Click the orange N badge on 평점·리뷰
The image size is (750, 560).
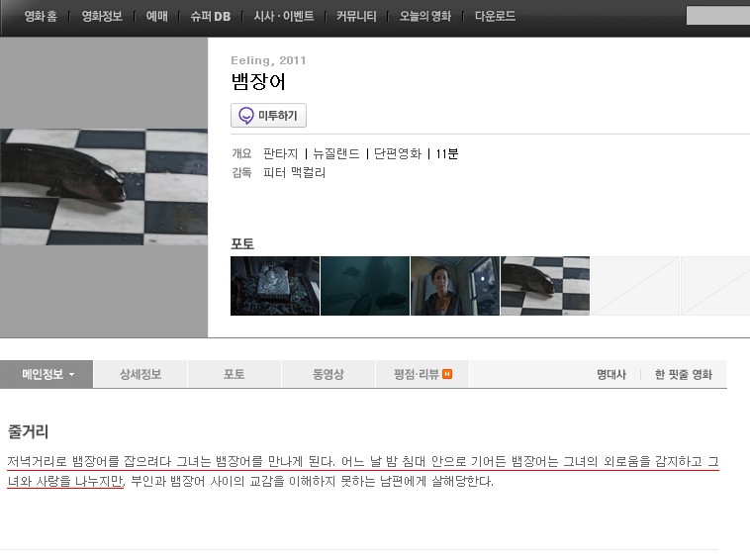[447, 374]
